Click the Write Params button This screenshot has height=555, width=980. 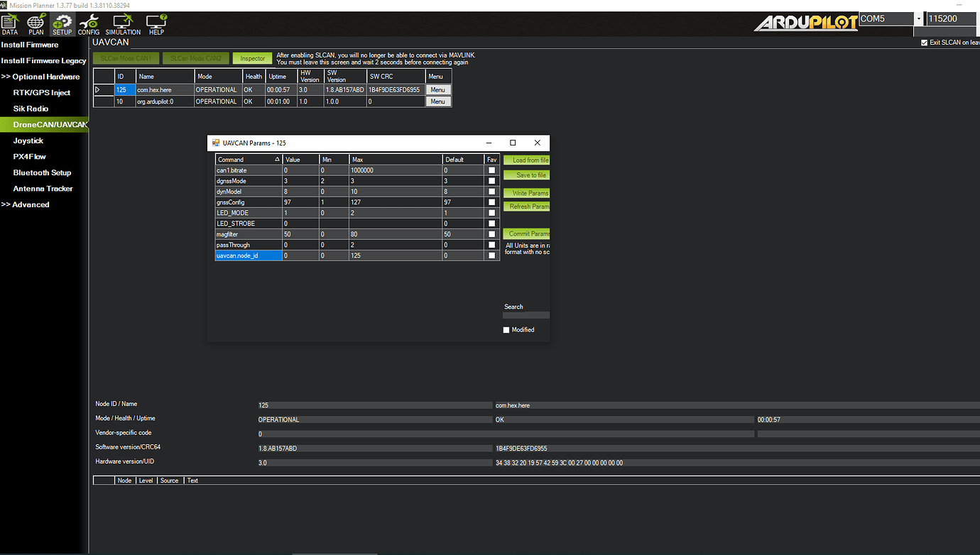(x=526, y=193)
